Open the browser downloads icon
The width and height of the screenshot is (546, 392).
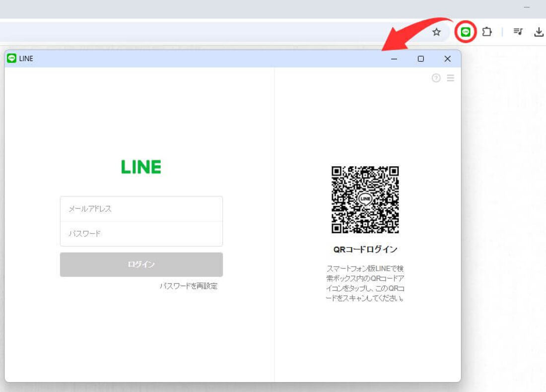[x=539, y=32]
